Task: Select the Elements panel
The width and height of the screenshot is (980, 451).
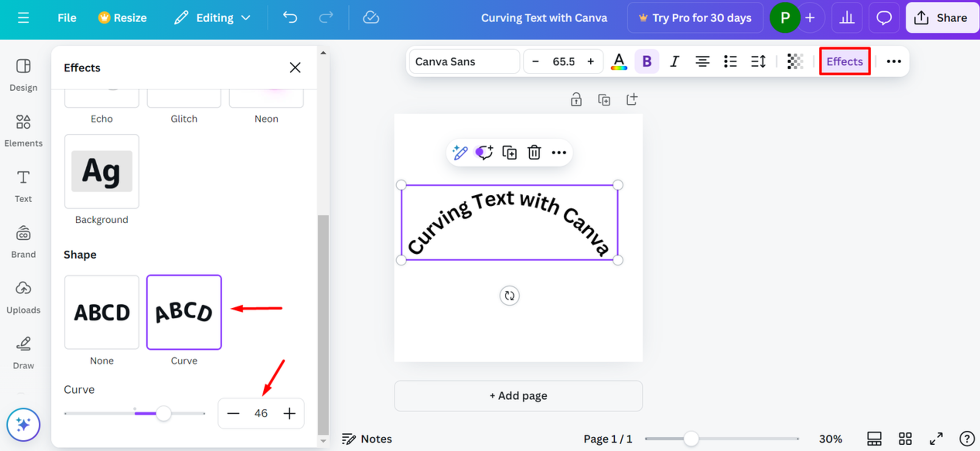Action: coord(23,130)
